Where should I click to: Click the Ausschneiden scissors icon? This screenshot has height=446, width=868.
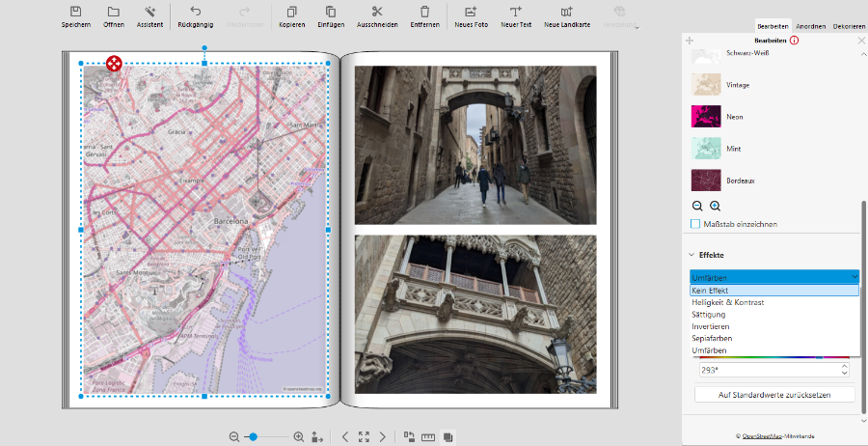coord(377,12)
